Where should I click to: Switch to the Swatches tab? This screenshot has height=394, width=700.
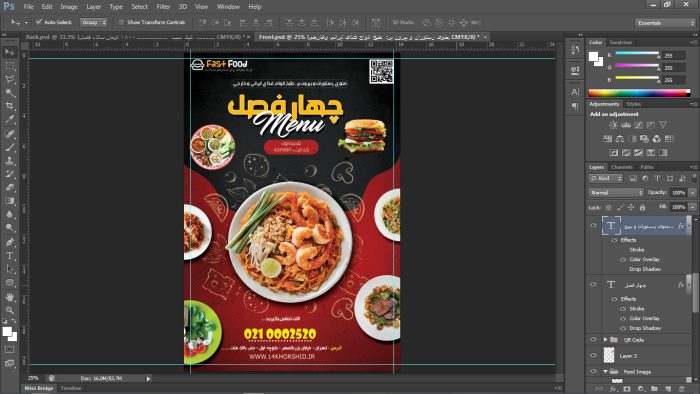click(x=621, y=42)
